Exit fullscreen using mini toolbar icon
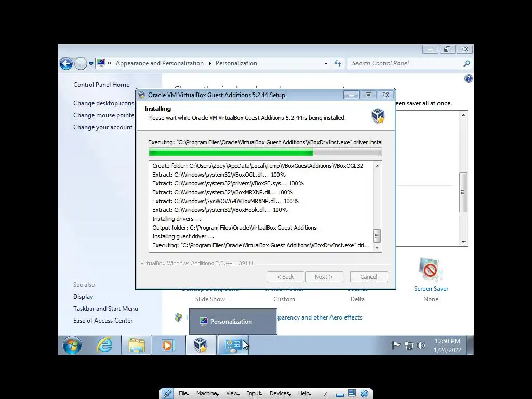The width and height of the screenshot is (532, 399). (352, 393)
